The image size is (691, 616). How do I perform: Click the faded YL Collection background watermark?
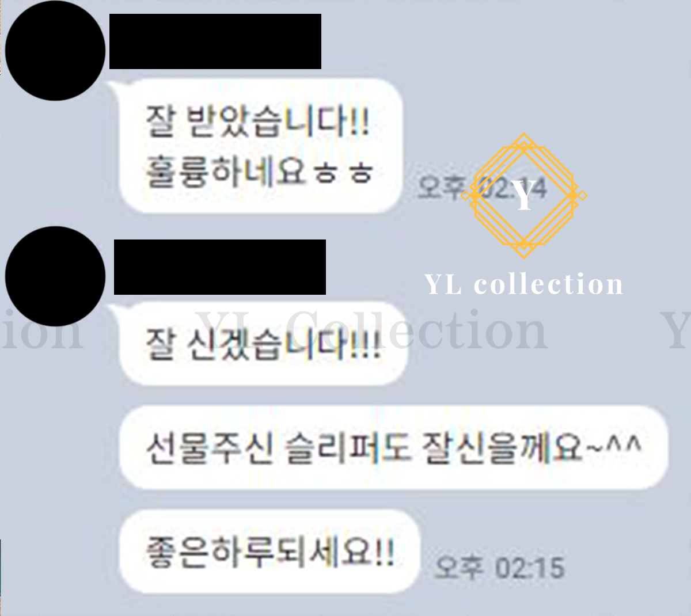click(371, 330)
